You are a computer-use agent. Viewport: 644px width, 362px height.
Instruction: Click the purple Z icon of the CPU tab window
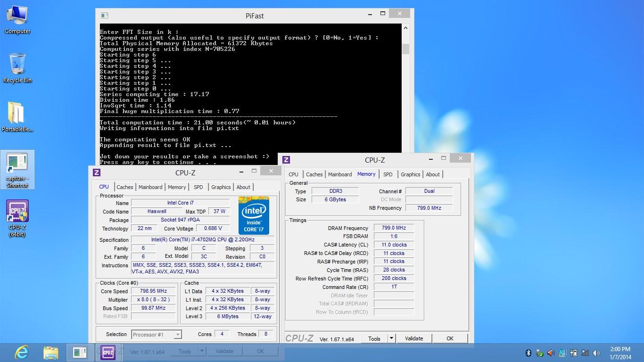97,173
